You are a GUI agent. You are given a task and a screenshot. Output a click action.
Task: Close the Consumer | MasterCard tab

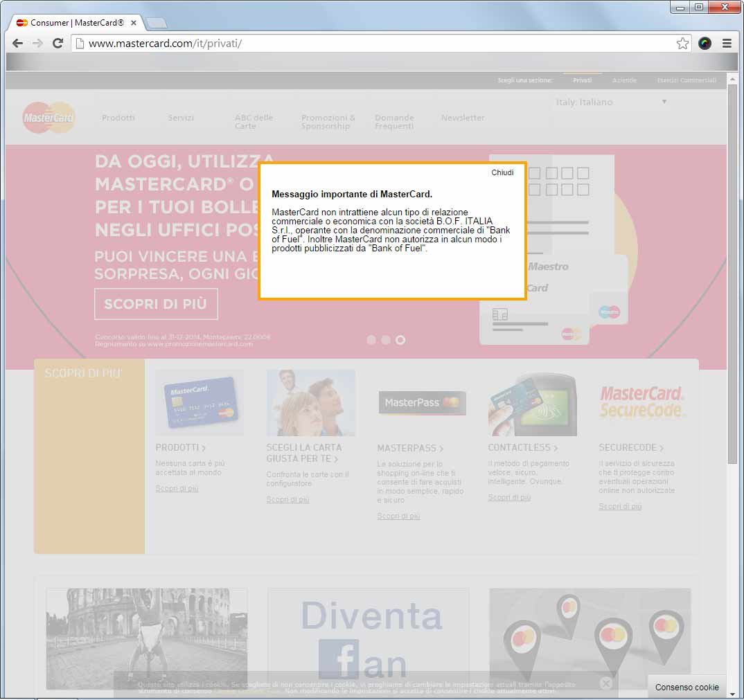(x=134, y=22)
